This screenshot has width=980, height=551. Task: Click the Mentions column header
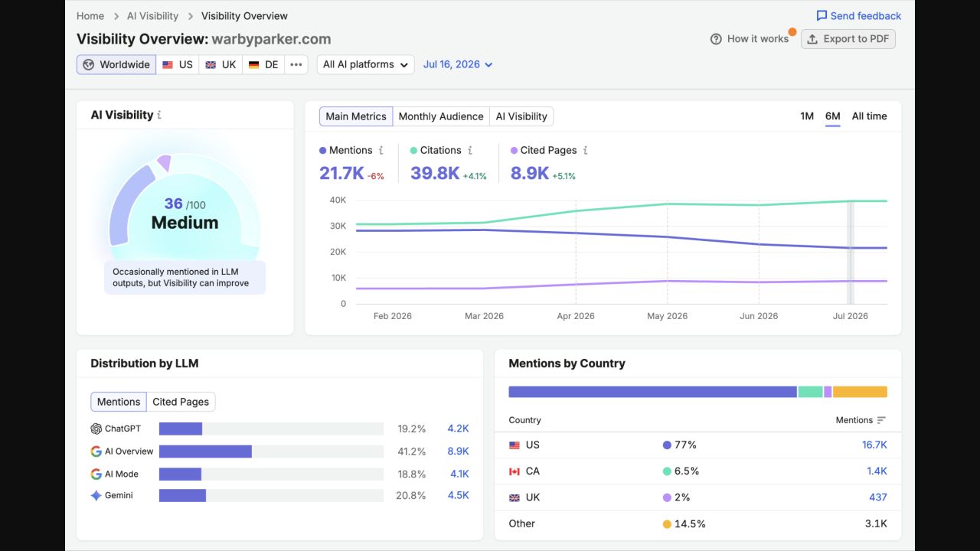tap(854, 420)
